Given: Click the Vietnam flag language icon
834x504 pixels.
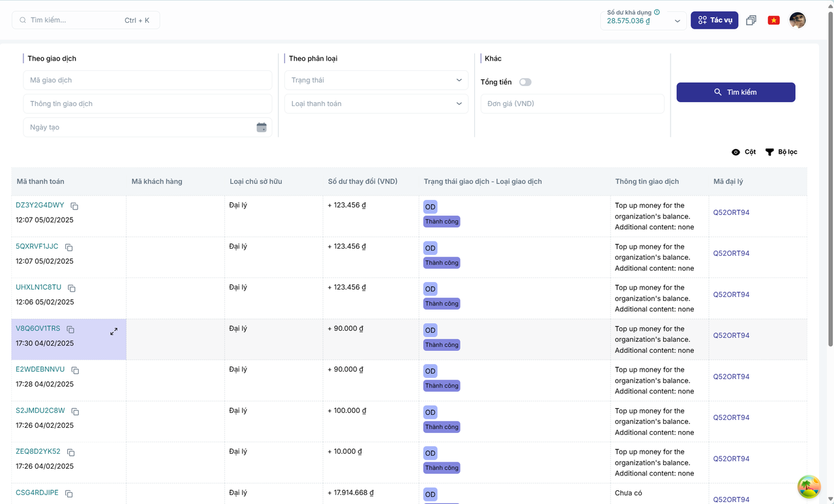Looking at the screenshot, I should coord(773,20).
